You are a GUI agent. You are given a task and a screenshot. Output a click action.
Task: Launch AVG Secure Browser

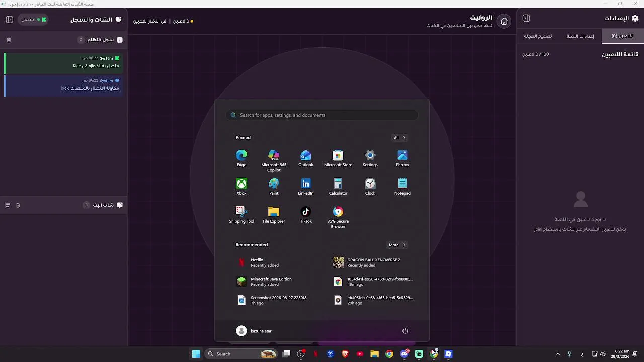(338, 217)
